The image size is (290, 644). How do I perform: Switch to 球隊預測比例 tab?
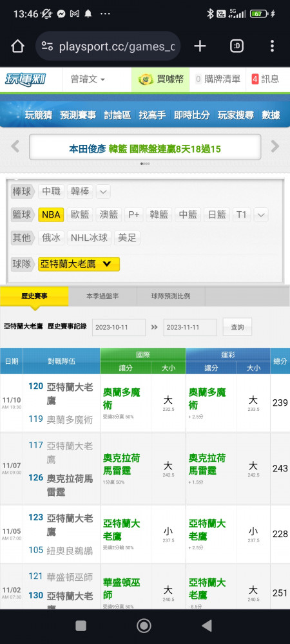(171, 296)
